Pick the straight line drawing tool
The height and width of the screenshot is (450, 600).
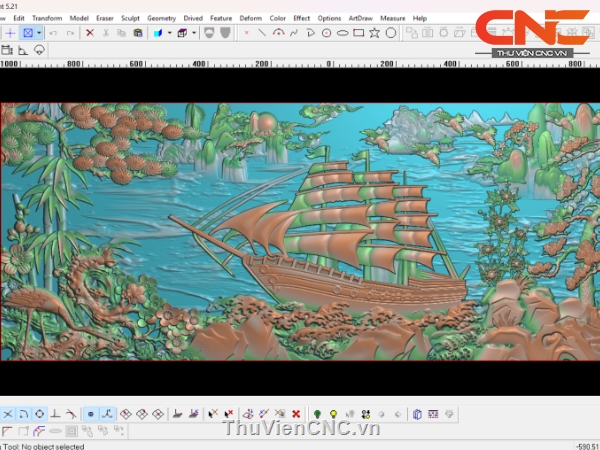click(262, 32)
